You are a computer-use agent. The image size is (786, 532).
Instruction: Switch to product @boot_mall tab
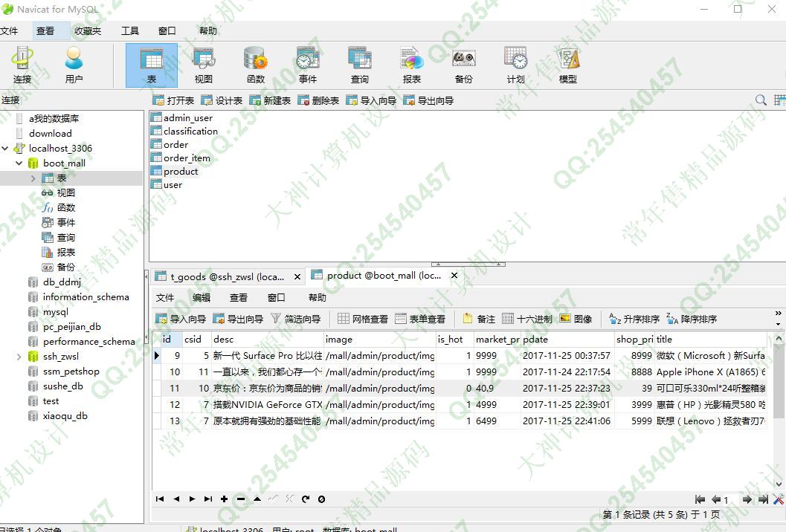[384, 276]
